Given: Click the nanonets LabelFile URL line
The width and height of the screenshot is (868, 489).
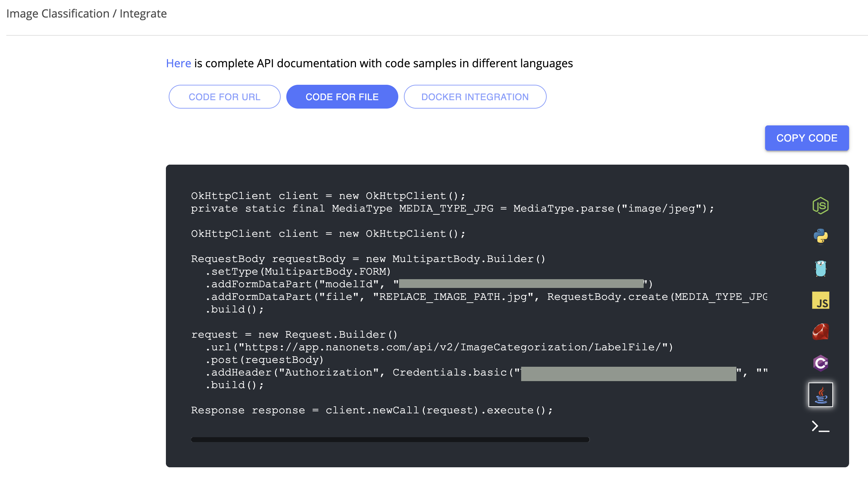Looking at the screenshot, I should (439, 347).
